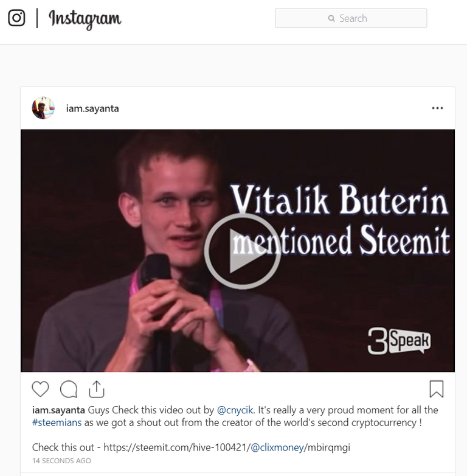The image size is (467, 476).
Task: Open iam.sayanta username in post header
Action: click(x=92, y=109)
